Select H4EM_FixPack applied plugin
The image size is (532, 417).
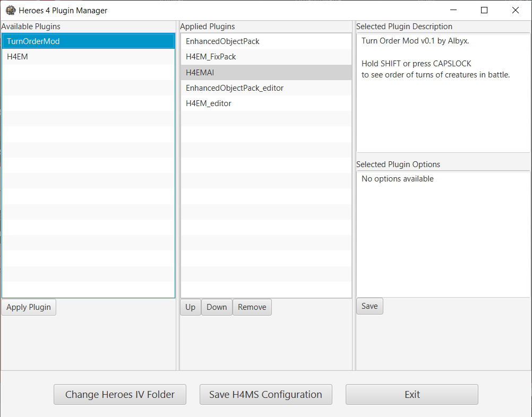coord(266,57)
